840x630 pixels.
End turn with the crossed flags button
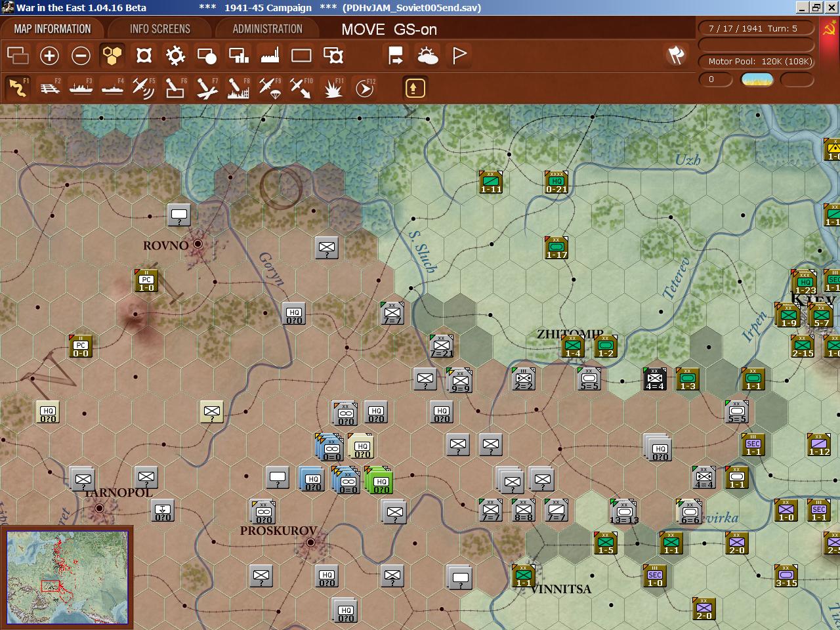pos(676,56)
